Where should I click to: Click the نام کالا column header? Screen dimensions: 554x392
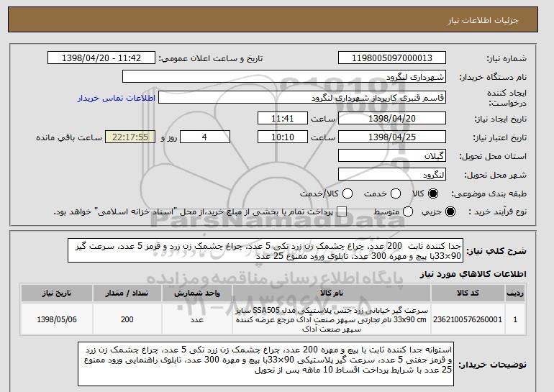click(x=332, y=293)
